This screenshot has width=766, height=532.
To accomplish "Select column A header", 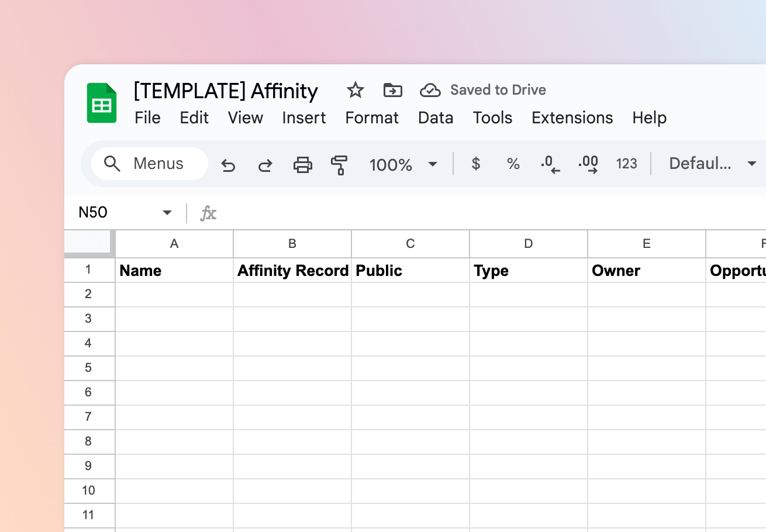I will coord(174,244).
